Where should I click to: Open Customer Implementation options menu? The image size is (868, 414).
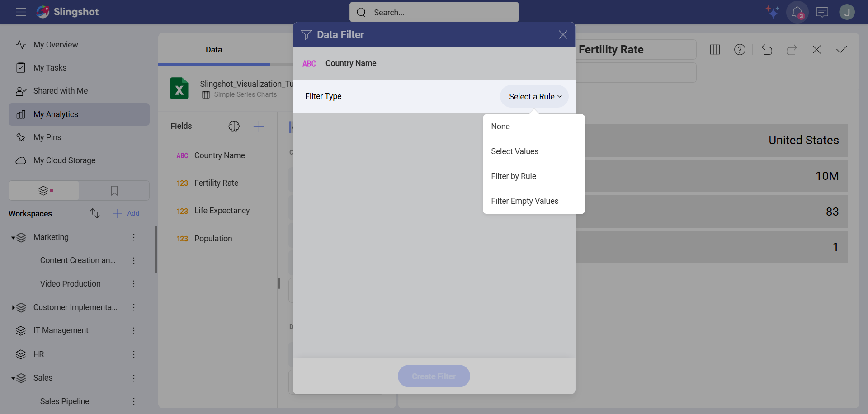(134, 307)
